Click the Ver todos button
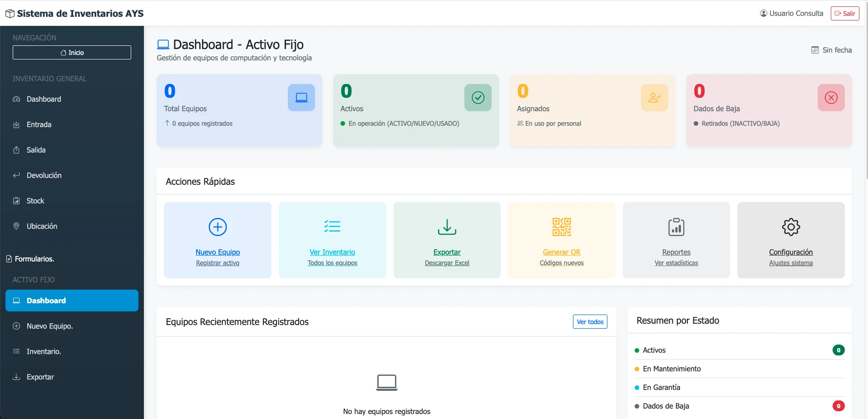Screen dimensions: 868x419 coord(590,322)
